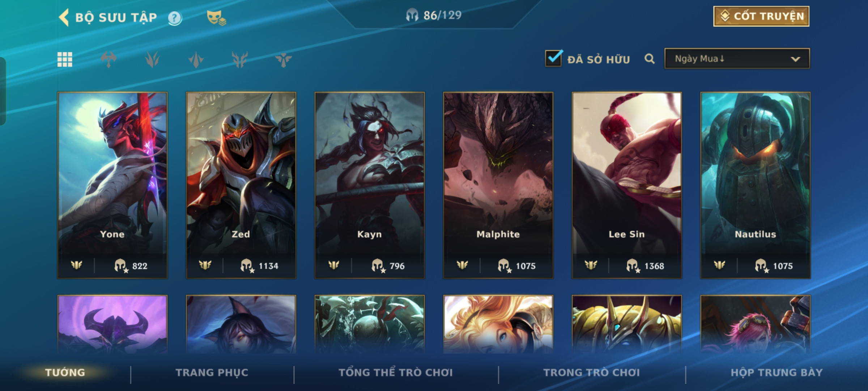Image resolution: width=868 pixels, height=391 pixels.
Task: Switch to the Trang Phục tab
Action: tap(212, 373)
